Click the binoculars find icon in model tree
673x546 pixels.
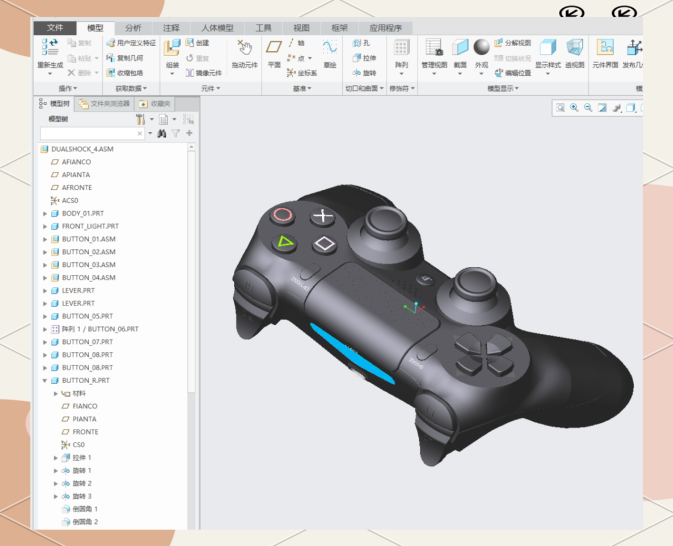(x=162, y=133)
